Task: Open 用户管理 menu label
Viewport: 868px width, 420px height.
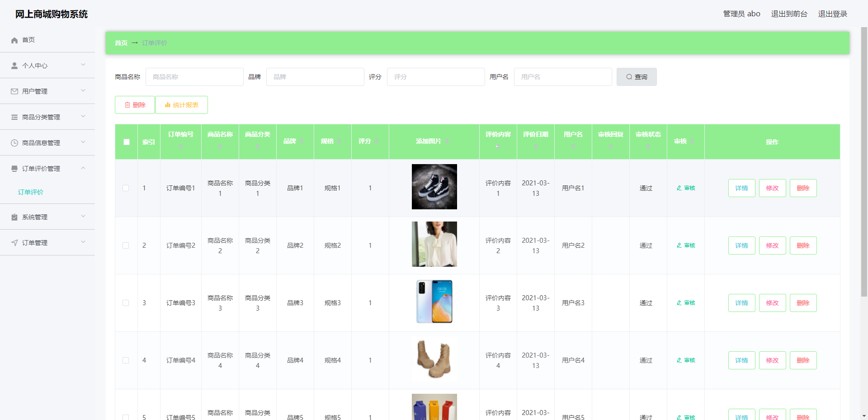Action: (35, 91)
